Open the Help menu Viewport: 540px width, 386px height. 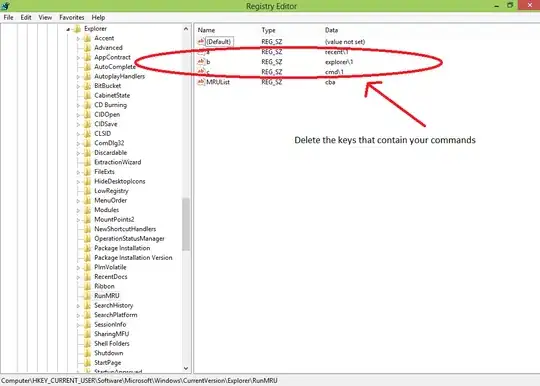click(98, 17)
